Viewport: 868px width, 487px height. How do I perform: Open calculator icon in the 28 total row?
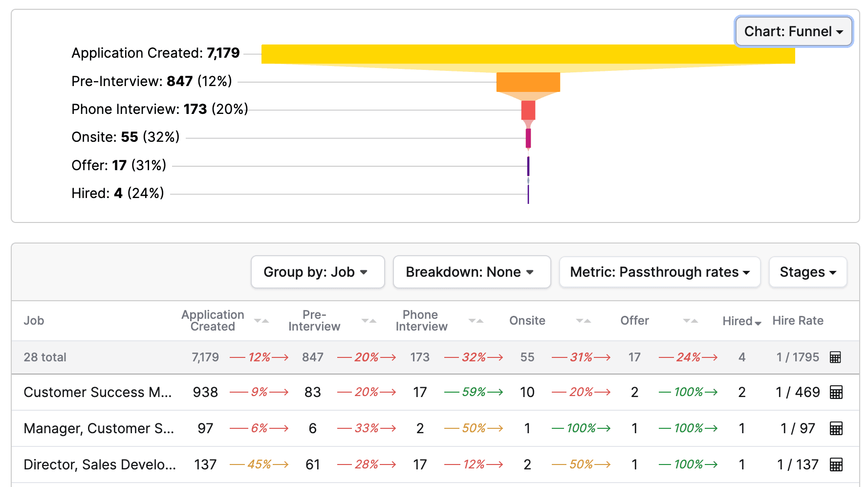(x=835, y=357)
